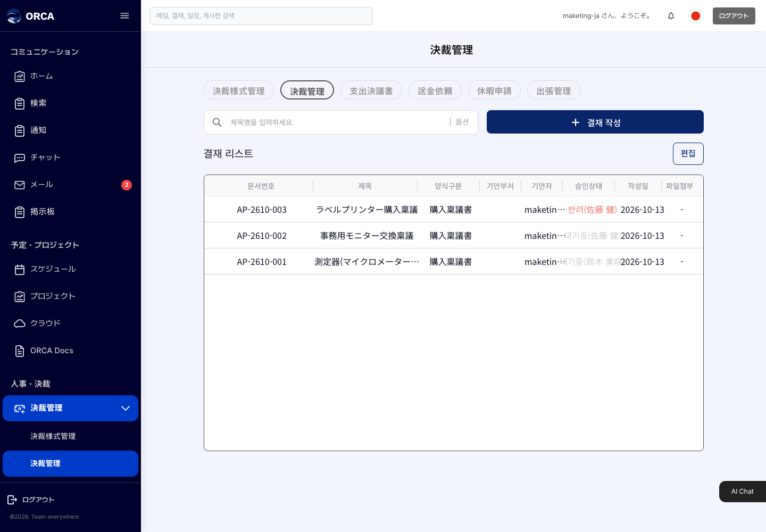Switch to the 休暇申請 tab
Screen dimensions: 766x532
[494, 90]
